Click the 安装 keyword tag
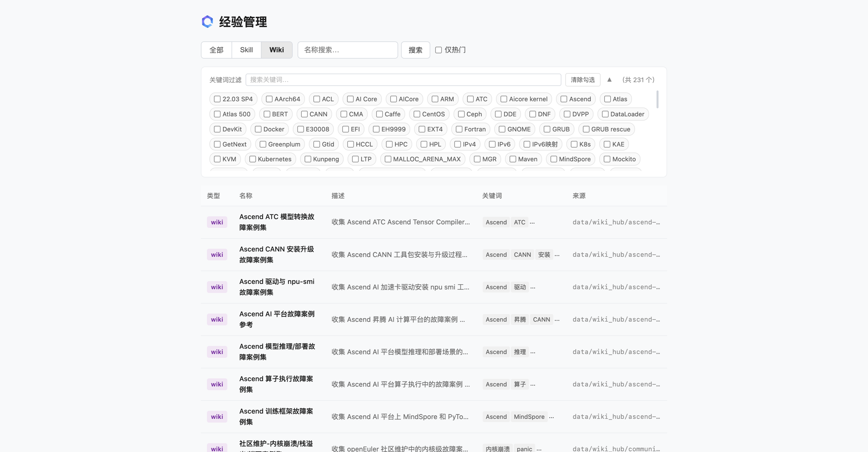Screen dimensions: 868x452 pyautogui.click(x=544, y=255)
